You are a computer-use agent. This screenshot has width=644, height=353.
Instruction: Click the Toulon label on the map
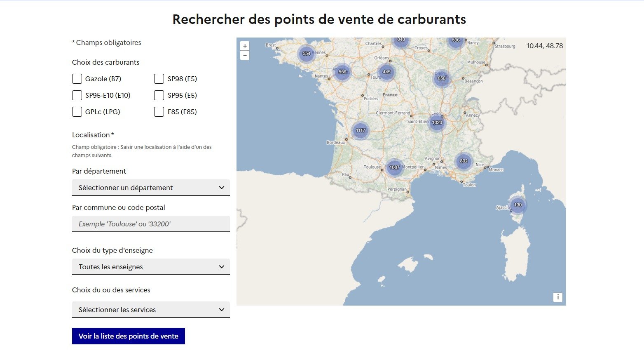[x=469, y=185]
